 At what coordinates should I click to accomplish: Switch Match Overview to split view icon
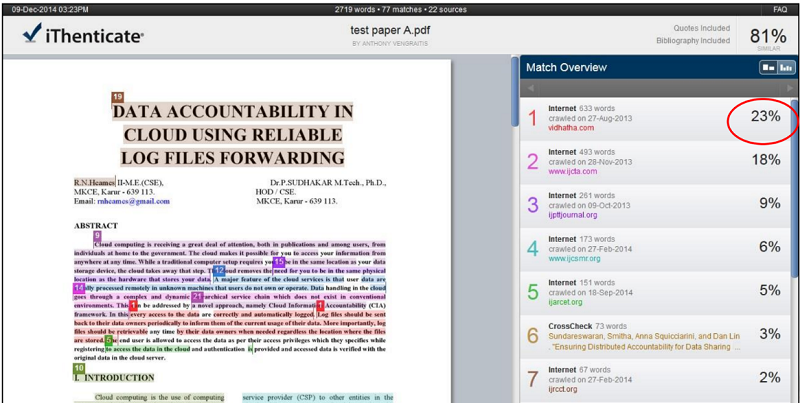pyautogui.click(x=767, y=67)
